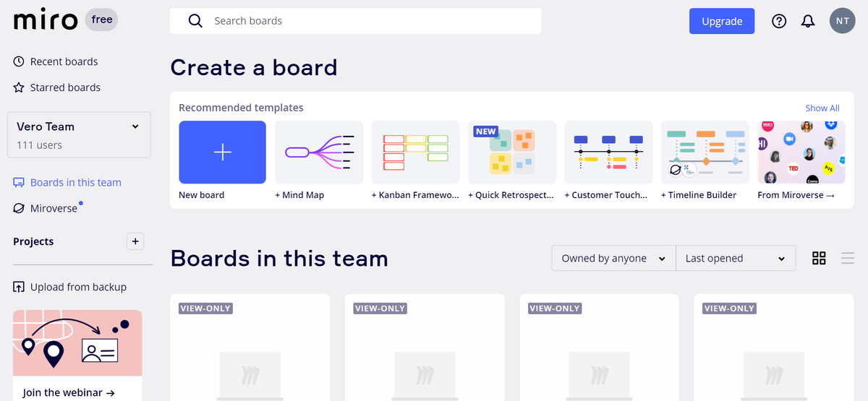Screen dimensions: 868x401
Task: Click the magnifier icon in search bar
Action: (x=195, y=21)
